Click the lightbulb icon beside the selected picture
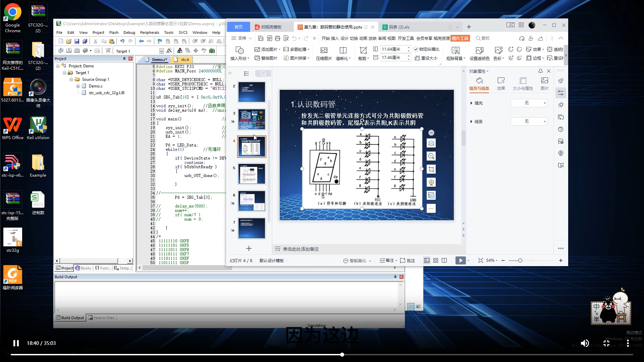This screenshot has height=362, width=644. tap(431, 182)
